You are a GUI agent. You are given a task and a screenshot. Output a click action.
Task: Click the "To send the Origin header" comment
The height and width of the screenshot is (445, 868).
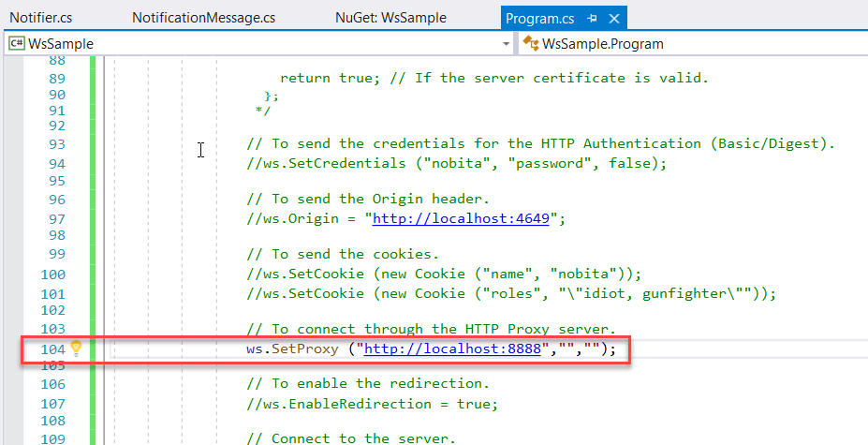point(368,199)
